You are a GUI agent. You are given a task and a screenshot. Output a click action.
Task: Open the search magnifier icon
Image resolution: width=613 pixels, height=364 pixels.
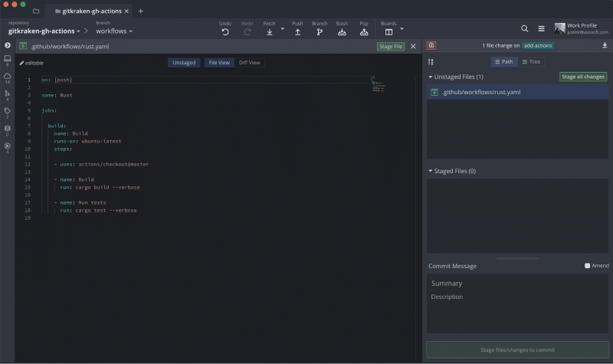[x=525, y=28]
